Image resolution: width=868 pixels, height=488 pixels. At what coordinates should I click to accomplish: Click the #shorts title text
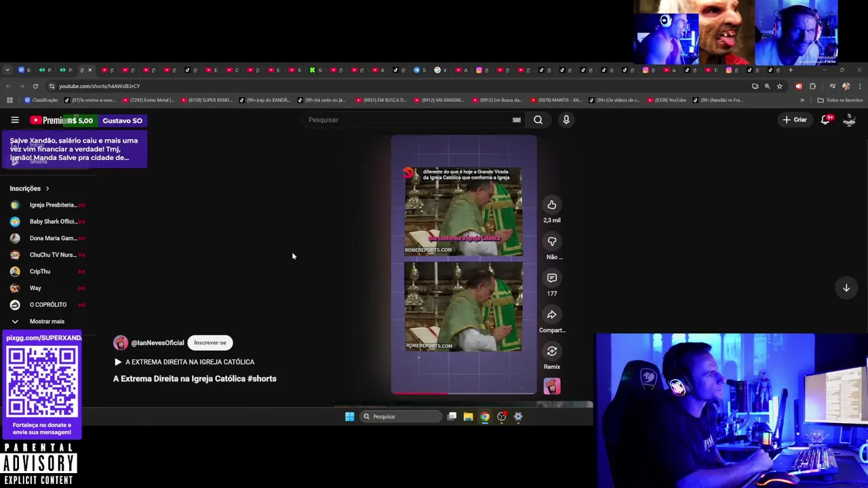tap(262, 379)
